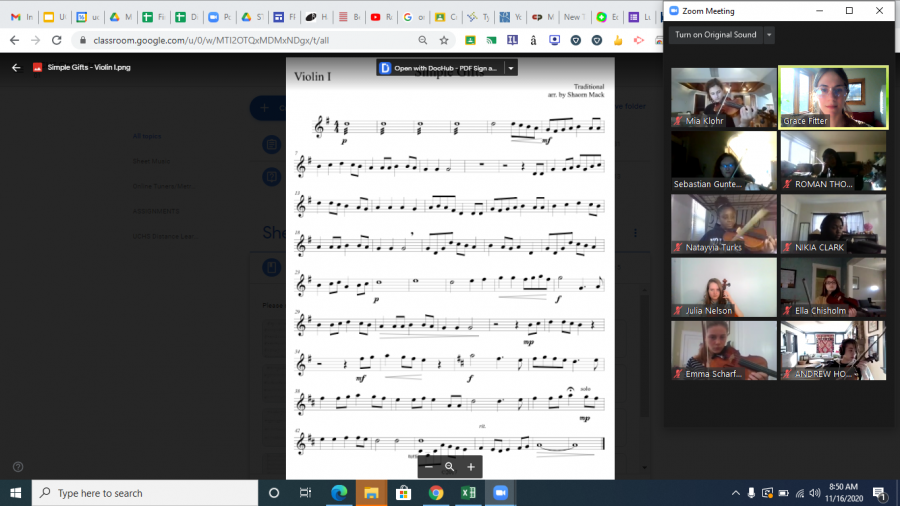Select Grace Fitter's video tile
The height and width of the screenshot is (506, 900).
click(833, 98)
